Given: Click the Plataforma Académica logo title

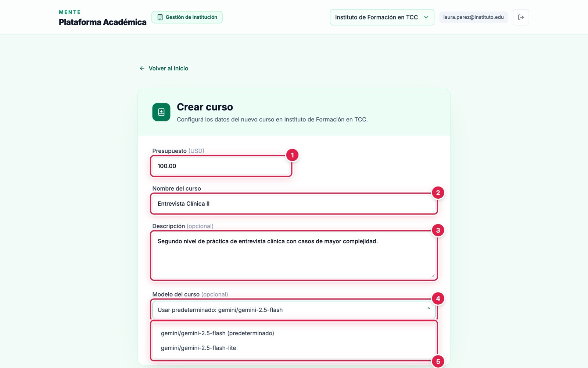Looking at the screenshot, I should (103, 22).
